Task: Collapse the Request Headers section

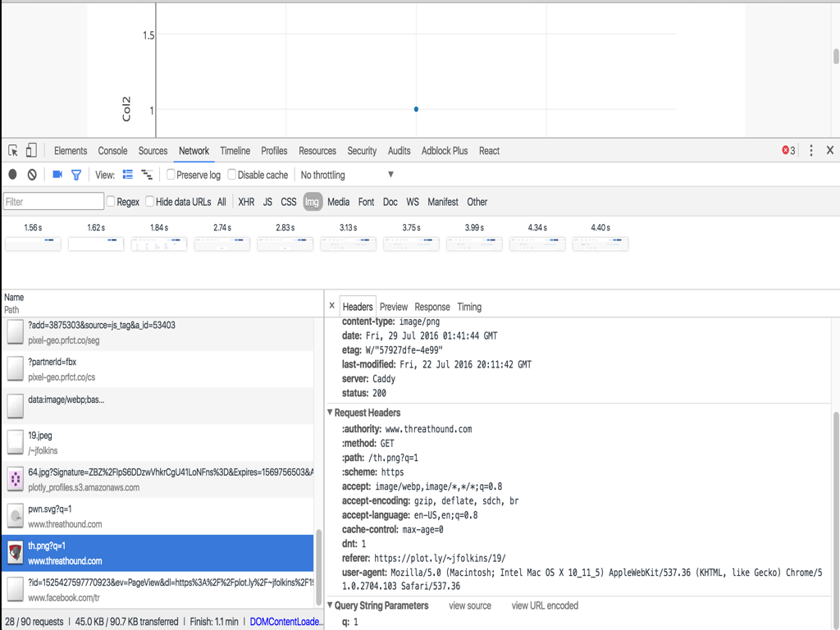Action: [330, 412]
